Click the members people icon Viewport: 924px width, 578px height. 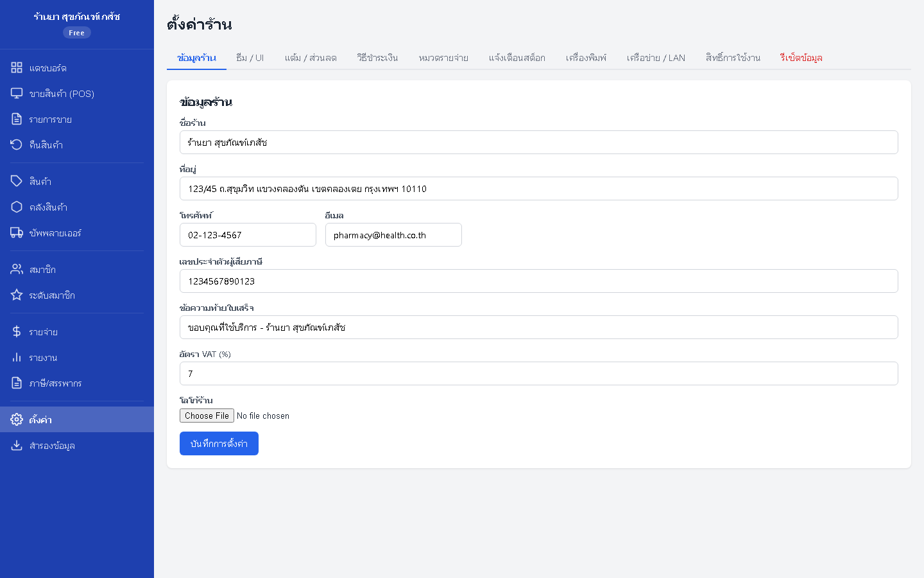17,269
